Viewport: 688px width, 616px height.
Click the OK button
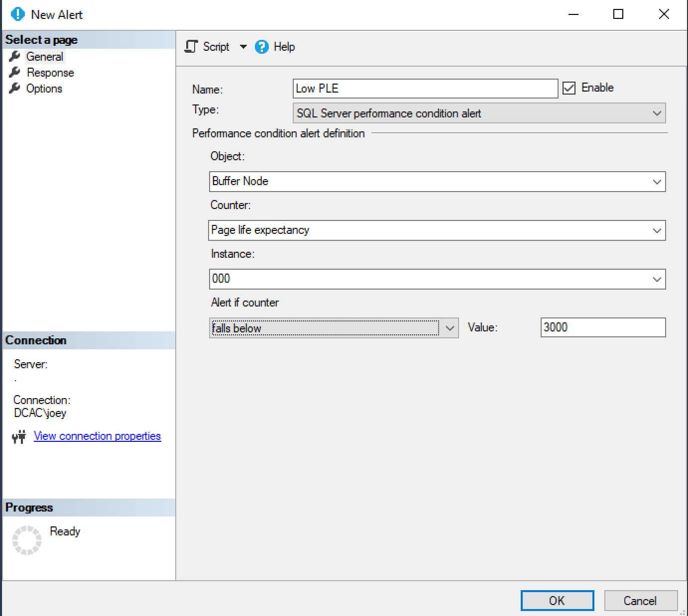[x=557, y=601]
